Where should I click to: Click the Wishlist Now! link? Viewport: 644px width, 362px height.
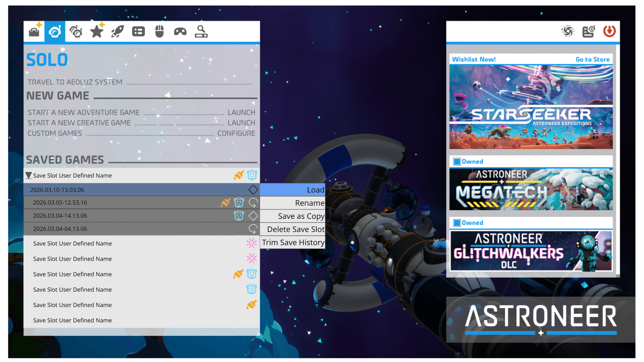[x=474, y=59]
